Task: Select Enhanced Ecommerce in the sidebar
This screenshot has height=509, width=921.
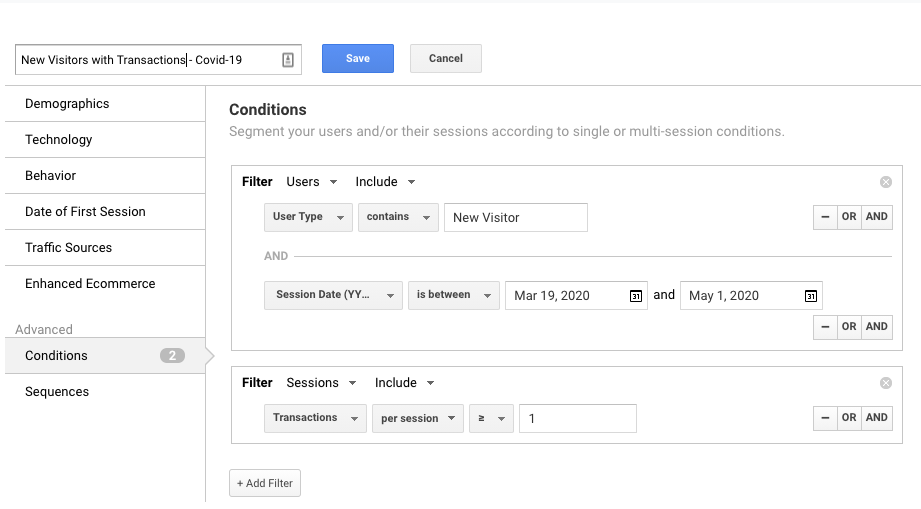Action: pos(90,284)
